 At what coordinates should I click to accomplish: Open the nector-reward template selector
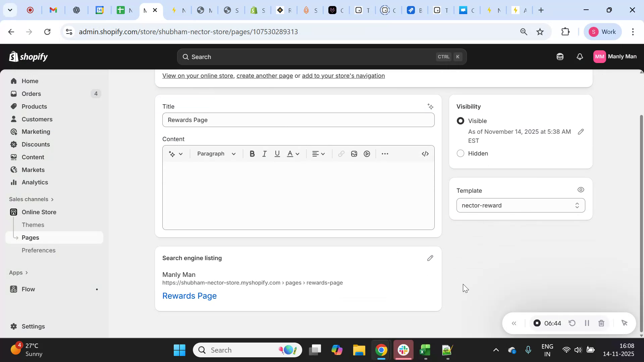pyautogui.click(x=520, y=205)
